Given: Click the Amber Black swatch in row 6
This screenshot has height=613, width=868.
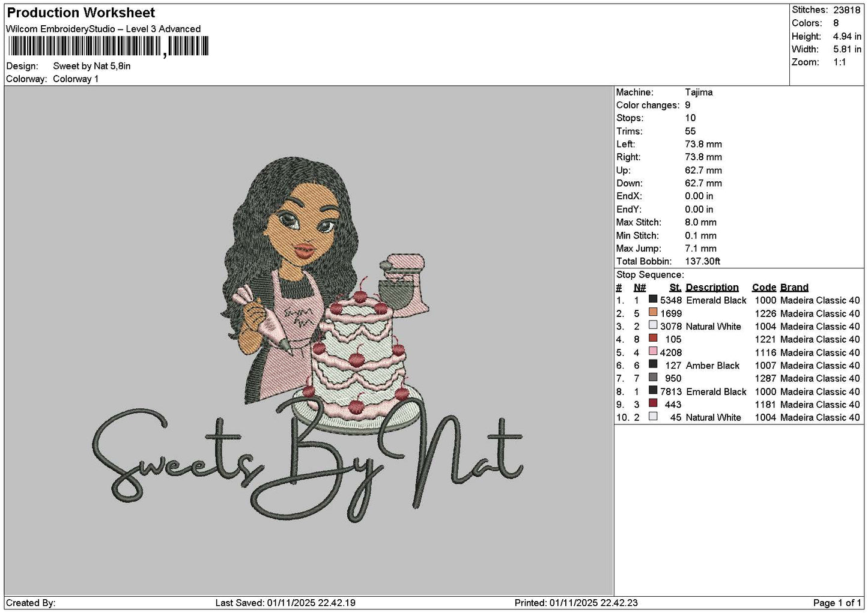Looking at the screenshot, I should point(653,365).
